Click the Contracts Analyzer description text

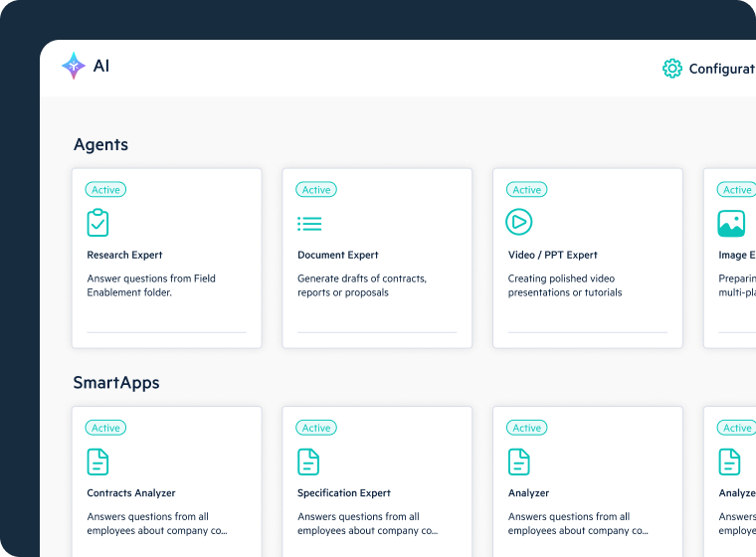click(x=157, y=523)
